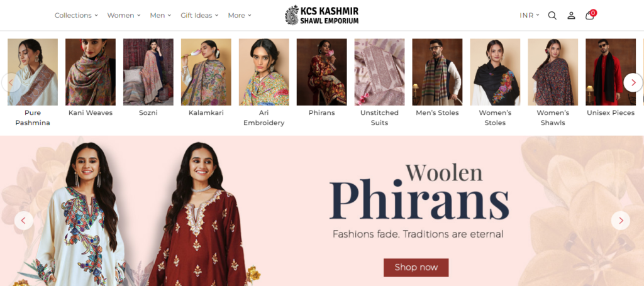Open the Men's Stoles category thumbnail

(x=437, y=72)
